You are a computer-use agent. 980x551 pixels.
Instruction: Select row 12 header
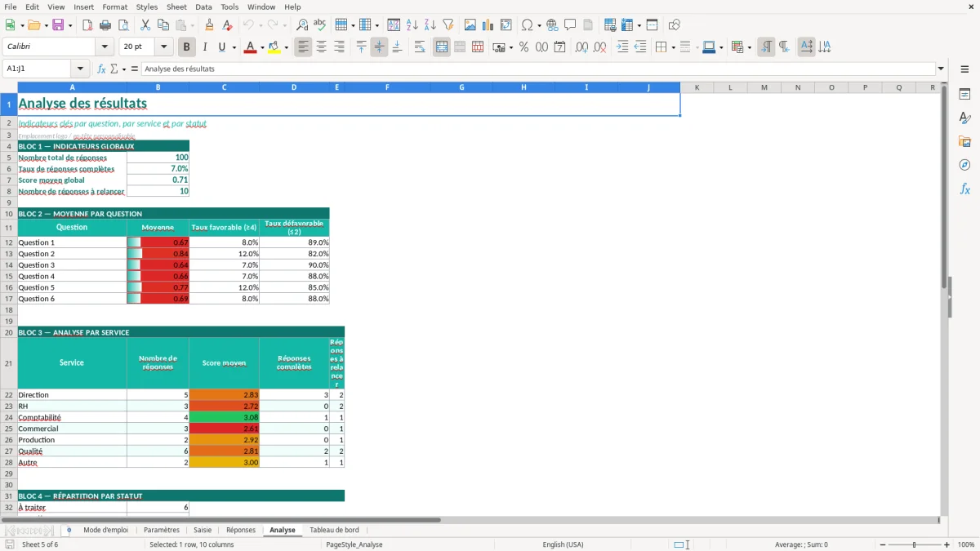pos(8,242)
